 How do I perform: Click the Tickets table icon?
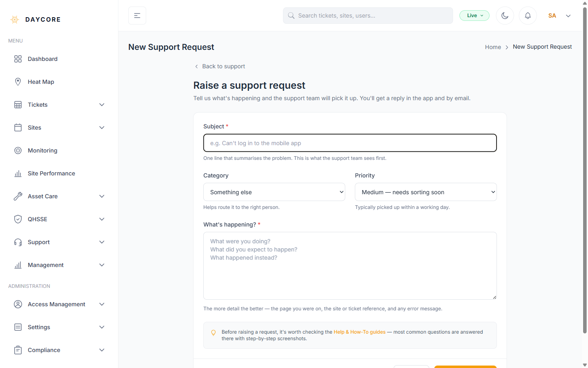coord(18,105)
